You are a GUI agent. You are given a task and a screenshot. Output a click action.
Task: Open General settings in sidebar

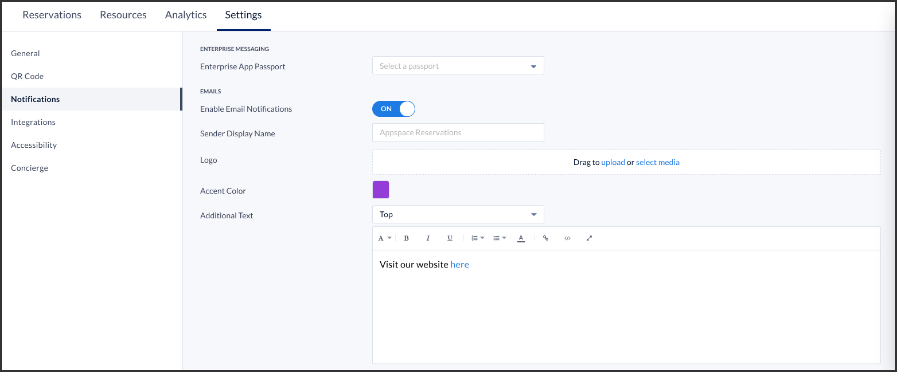[25, 53]
